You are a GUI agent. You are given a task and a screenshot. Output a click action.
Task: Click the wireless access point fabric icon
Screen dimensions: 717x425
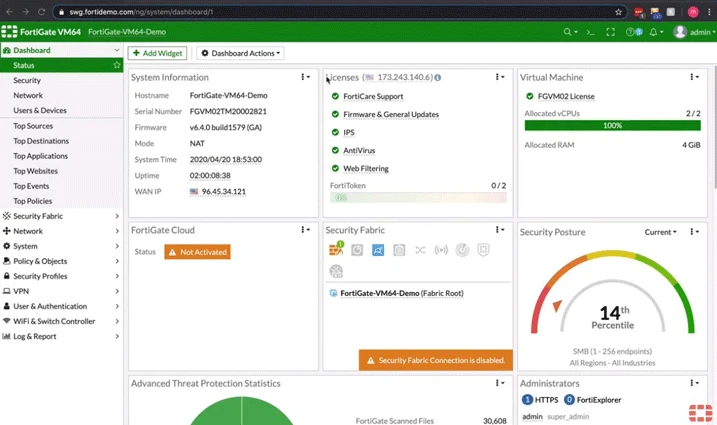tap(441, 250)
